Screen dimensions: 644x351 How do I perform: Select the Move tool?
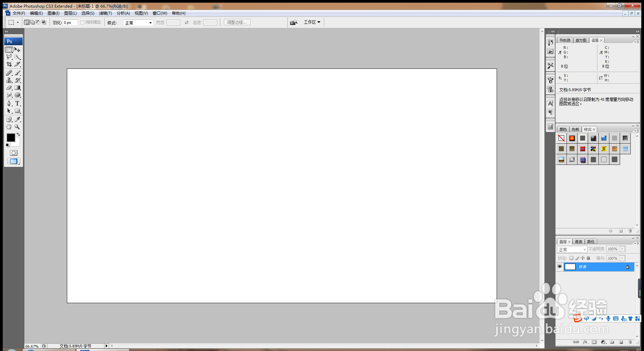18,50
